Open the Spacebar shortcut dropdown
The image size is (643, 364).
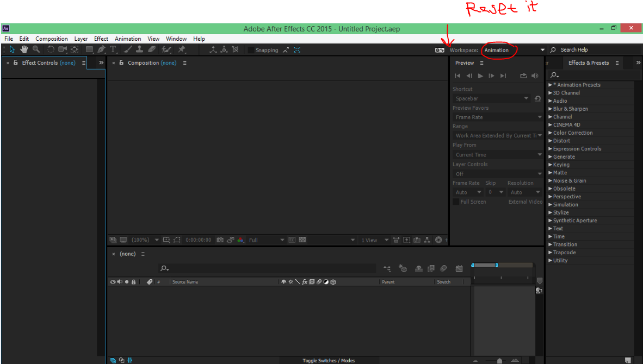pos(492,99)
